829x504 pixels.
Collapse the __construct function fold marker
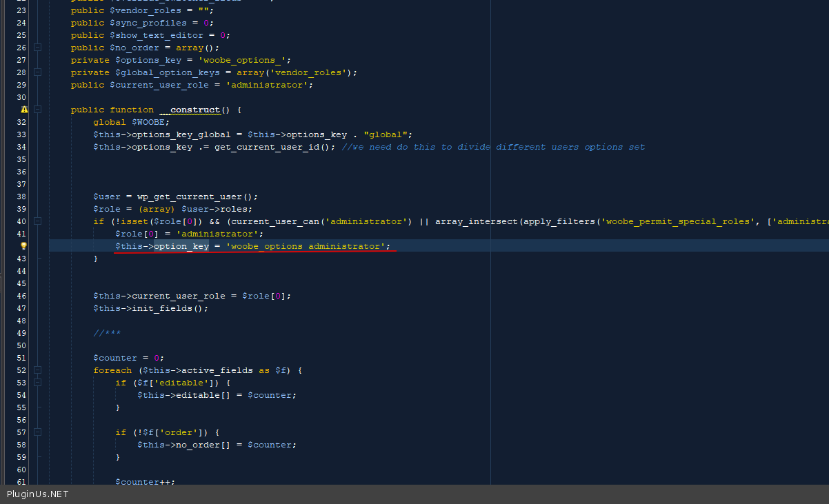click(37, 110)
